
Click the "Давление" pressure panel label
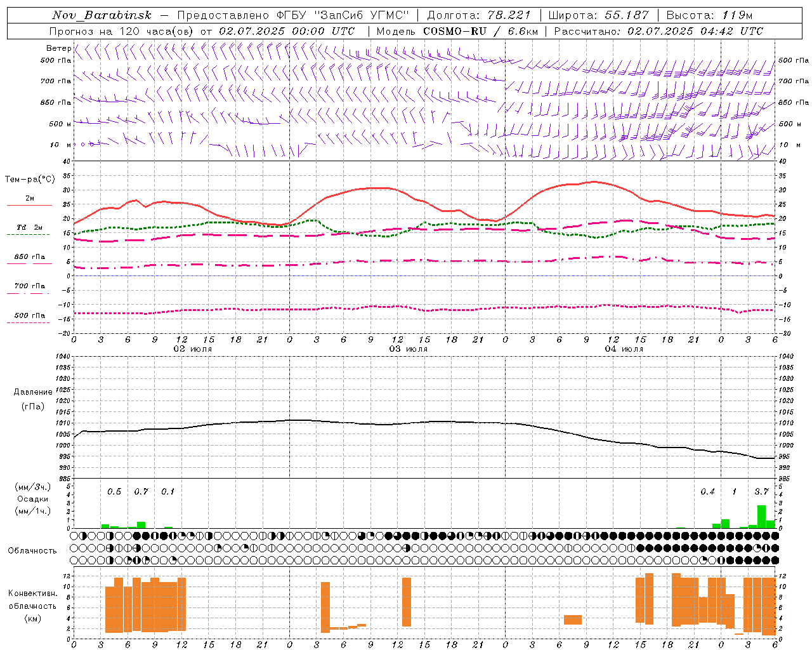coord(33,392)
